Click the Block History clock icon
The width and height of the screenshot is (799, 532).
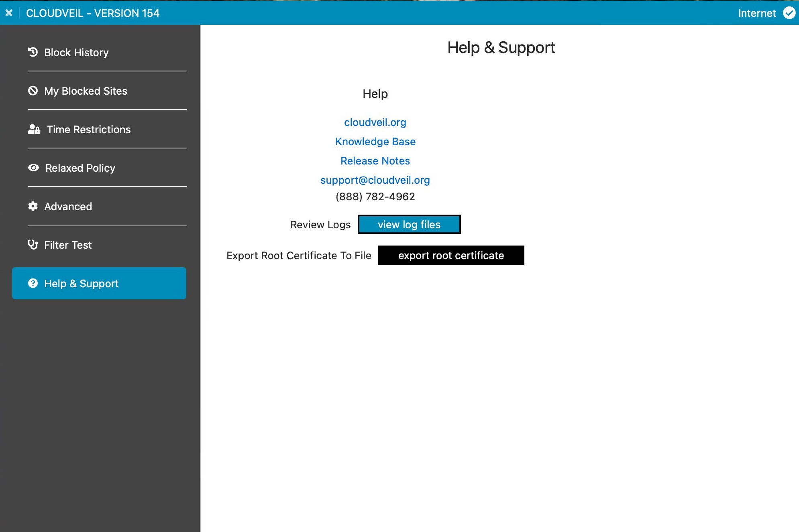[33, 52]
